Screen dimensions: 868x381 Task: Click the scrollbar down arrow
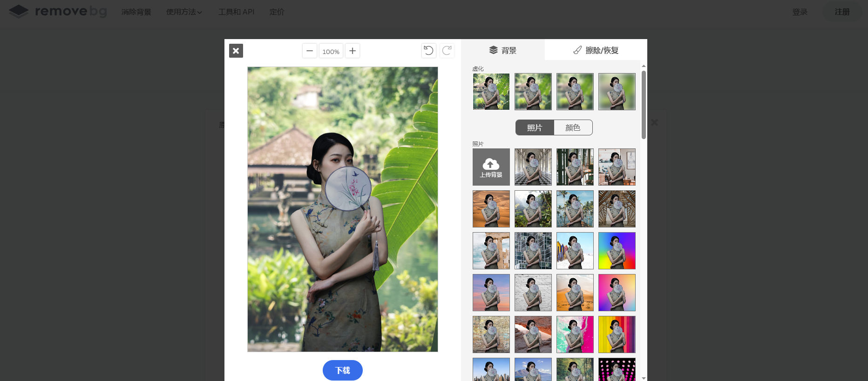click(644, 378)
